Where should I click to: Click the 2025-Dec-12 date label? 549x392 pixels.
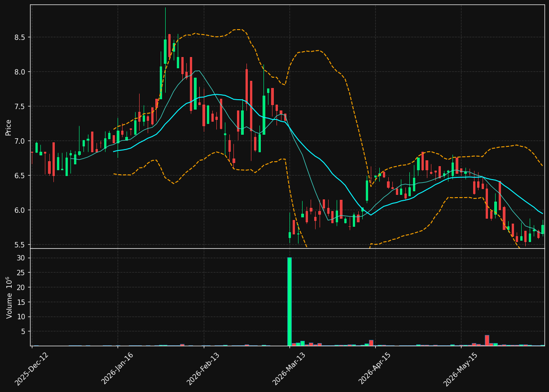click(31, 369)
